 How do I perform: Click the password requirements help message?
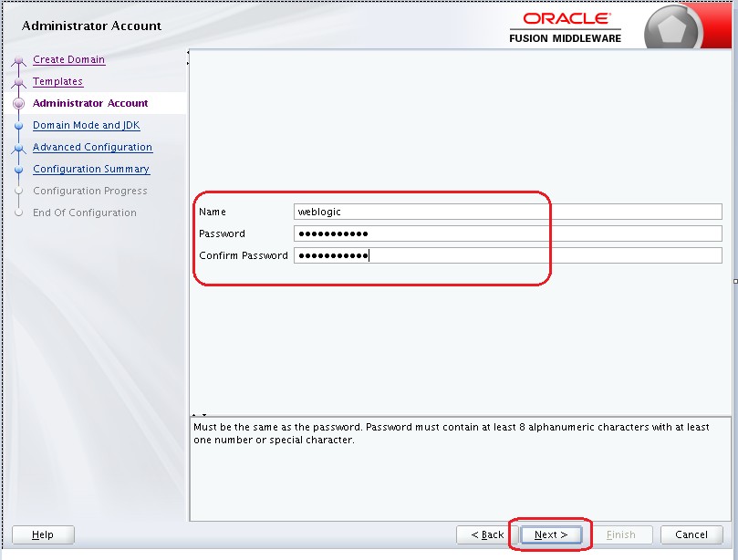pos(452,433)
